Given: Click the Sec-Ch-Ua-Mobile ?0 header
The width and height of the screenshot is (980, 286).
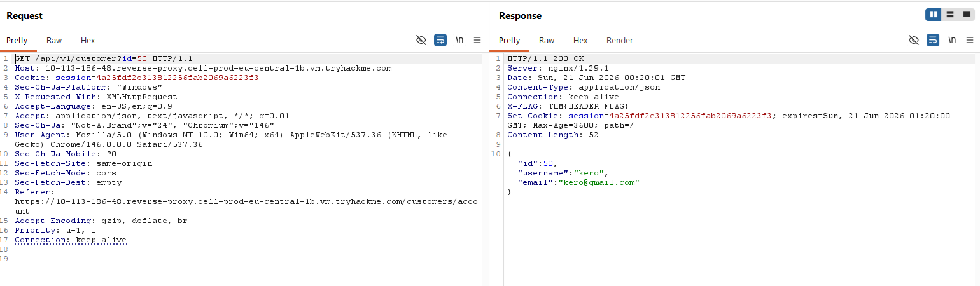Looking at the screenshot, I should click(x=66, y=154).
